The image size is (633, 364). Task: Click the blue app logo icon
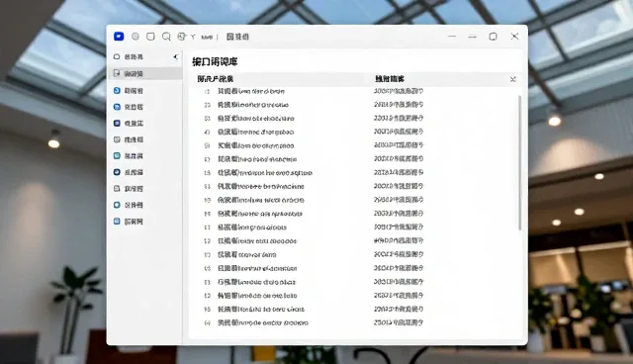(119, 37)
